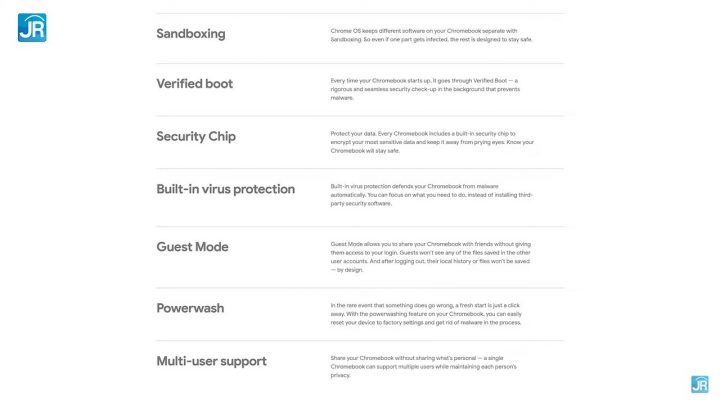Click the divider line between Powerwash and Multi-user support
This screenshot has width=720, height=405.
tap(360, 340)
